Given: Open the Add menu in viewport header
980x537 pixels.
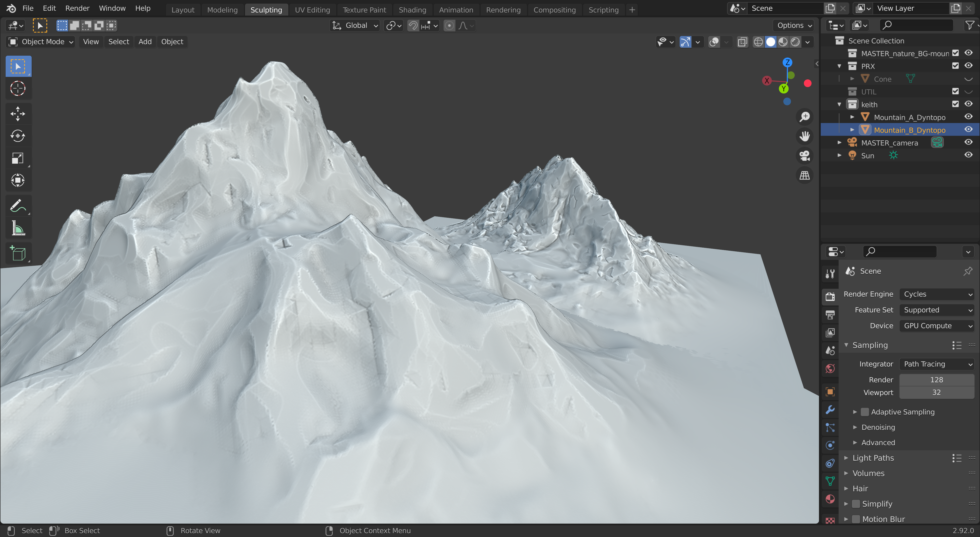Looking at the screenshot, I should (145, 42).
